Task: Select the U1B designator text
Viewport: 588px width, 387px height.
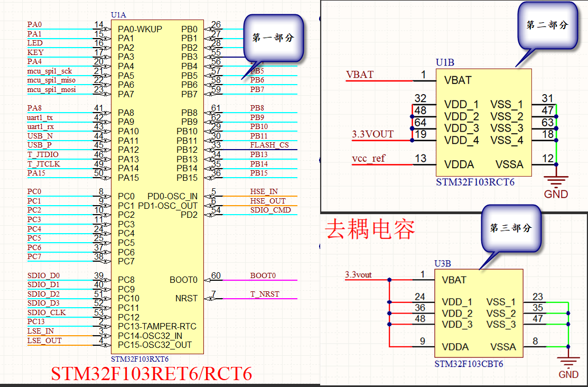Action: (x=445, y=62)
